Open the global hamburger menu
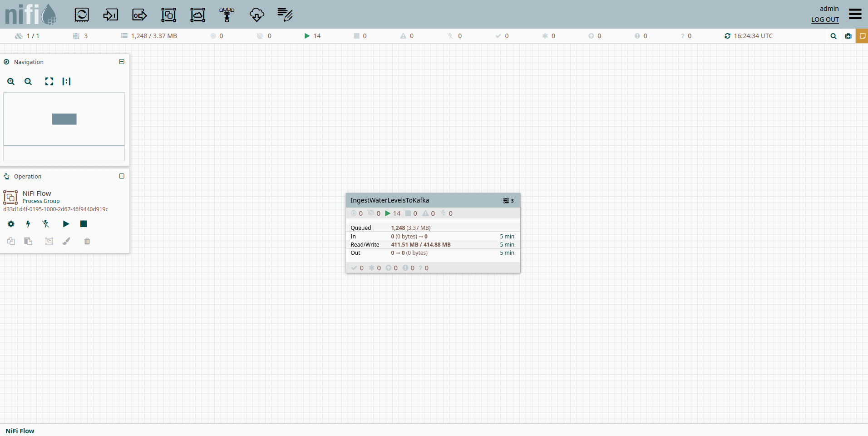 tap(855, 14)
